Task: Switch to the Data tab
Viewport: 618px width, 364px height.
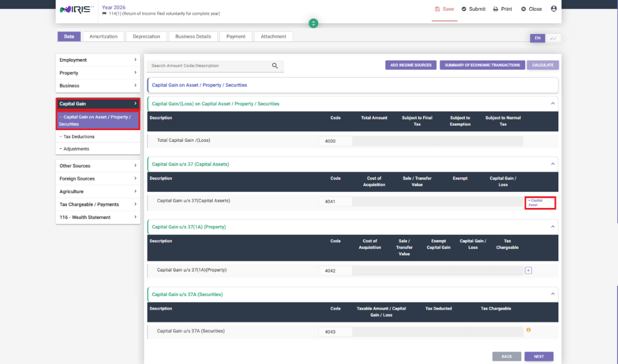Action: pos(69,37)
